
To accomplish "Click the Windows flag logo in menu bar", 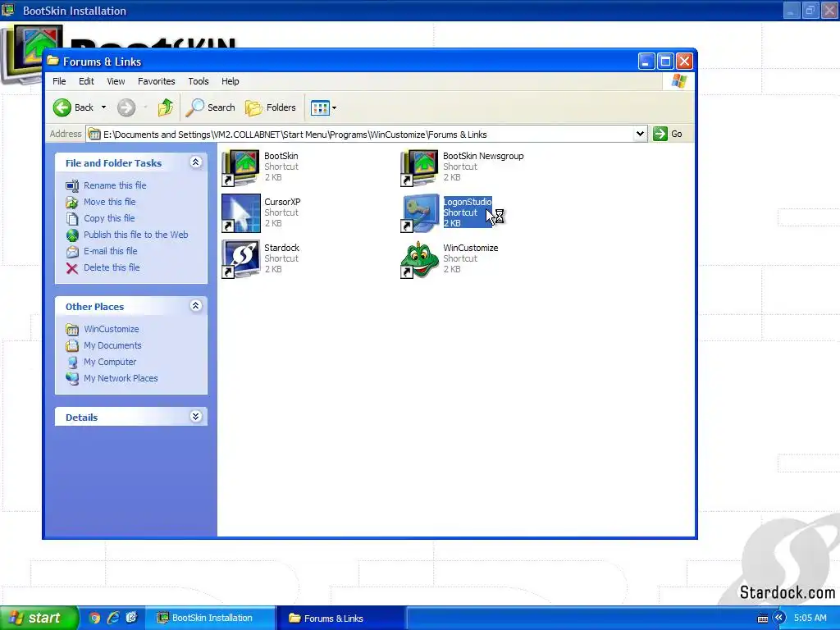I will (678, 81).
